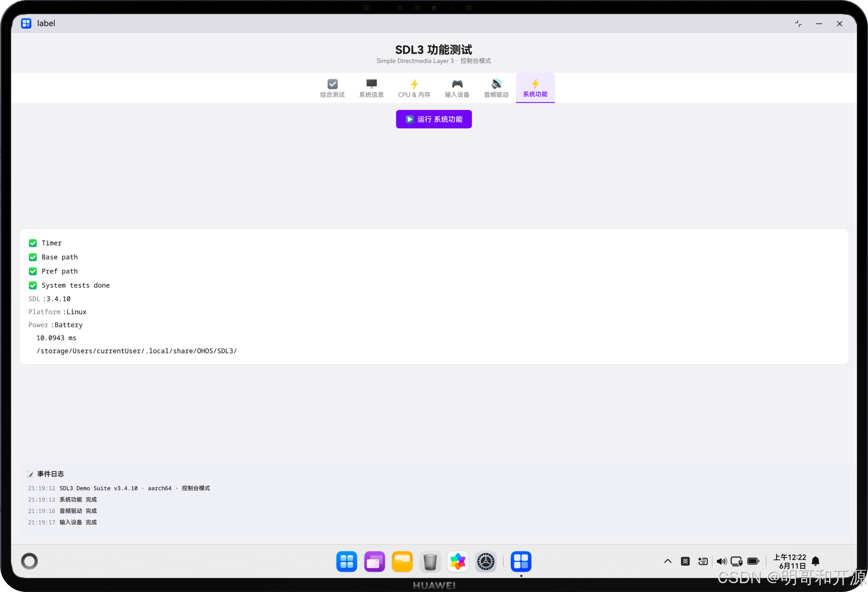Click the label app icon in title bar
The width and height of the screenshot is (868, 592).
[x=26, y=23]
